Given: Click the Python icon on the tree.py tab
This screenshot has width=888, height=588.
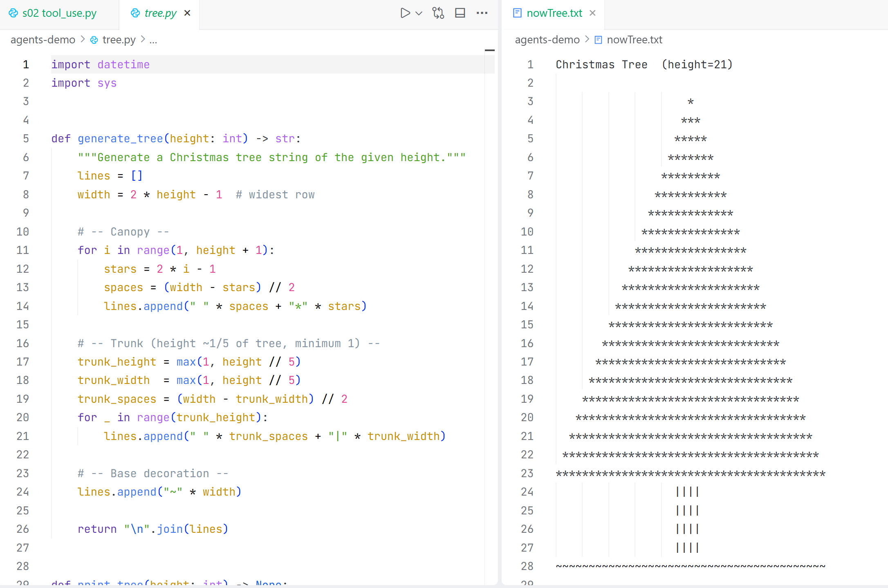Looking at the screenshot, I should point(135,13).
